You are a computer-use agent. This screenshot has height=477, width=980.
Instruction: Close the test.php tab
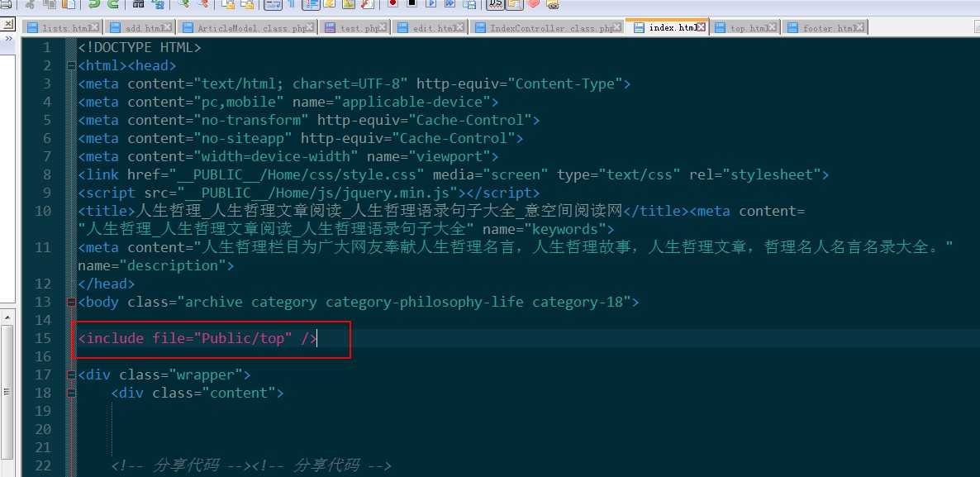383,27
